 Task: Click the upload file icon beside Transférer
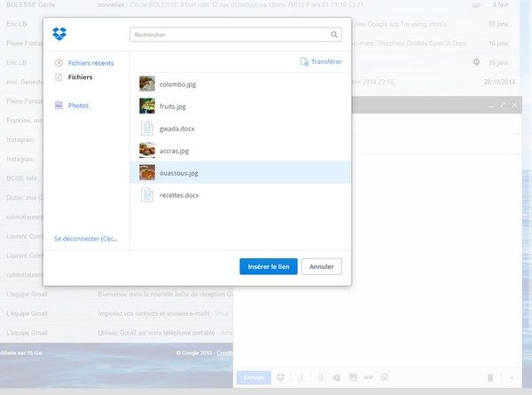coord(304,61)
